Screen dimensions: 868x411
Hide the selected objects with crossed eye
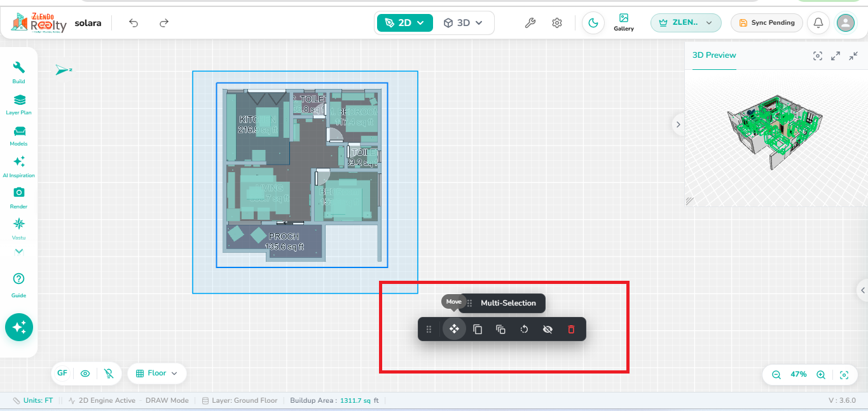click(x=548, y=329)
